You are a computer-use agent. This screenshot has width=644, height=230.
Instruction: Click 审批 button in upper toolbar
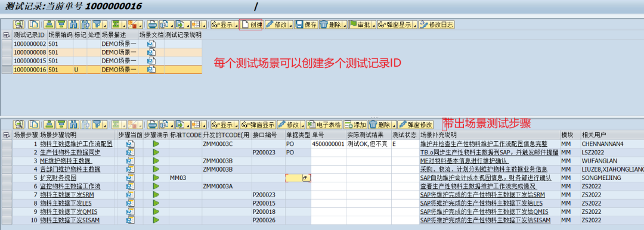pos(360,24)
